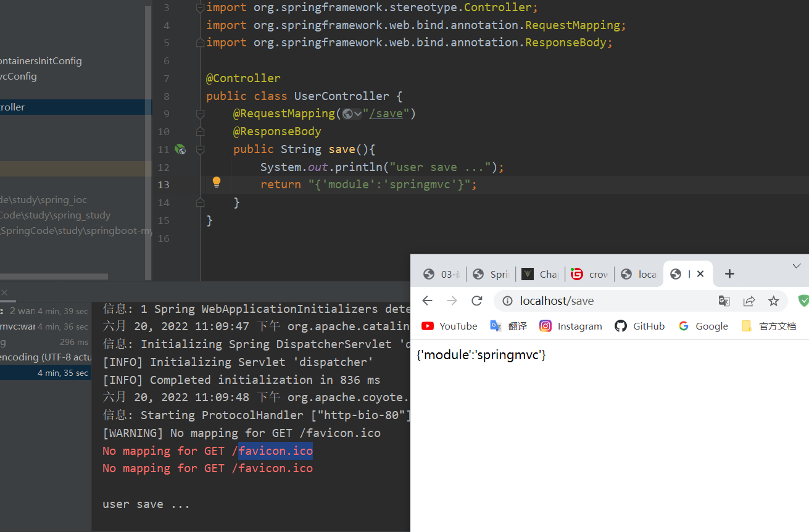Fold the import block at line 3
809x532 pixels.
click(200, 7)
